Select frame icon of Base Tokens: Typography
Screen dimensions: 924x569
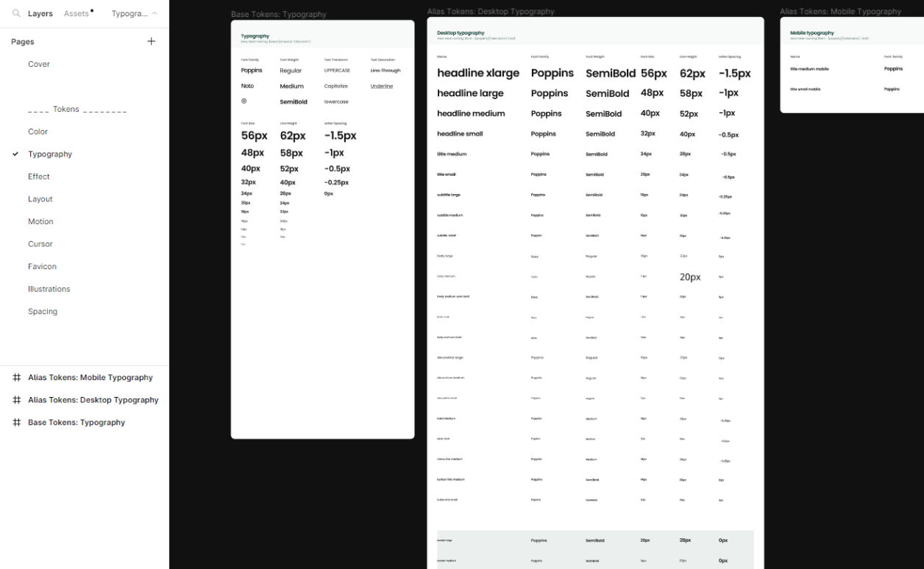(16, 422)
